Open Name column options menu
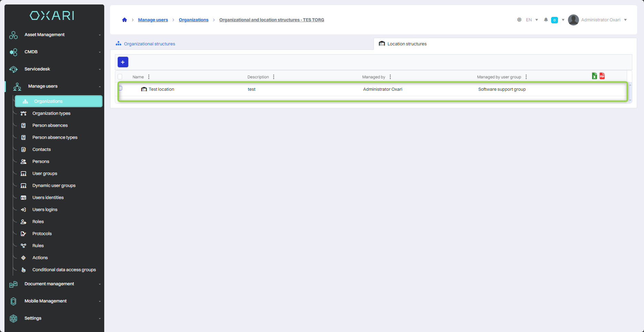Screen dimensions: 644x332 [x=149, y=77]
